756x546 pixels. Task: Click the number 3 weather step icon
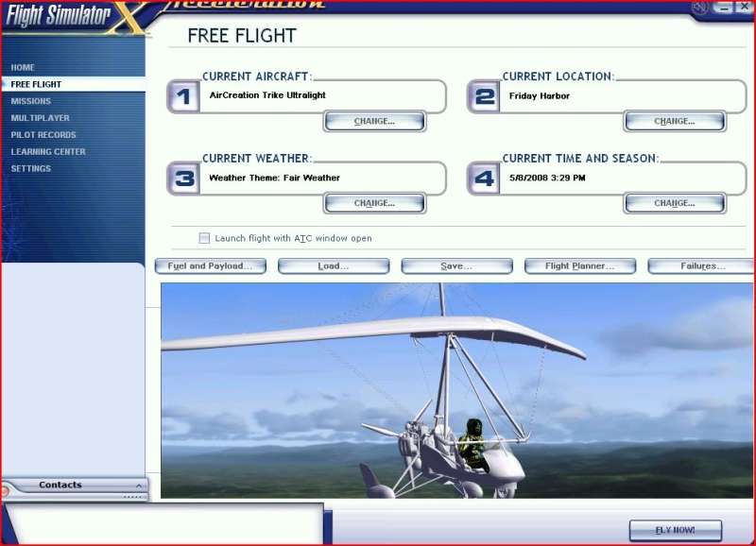183,179
